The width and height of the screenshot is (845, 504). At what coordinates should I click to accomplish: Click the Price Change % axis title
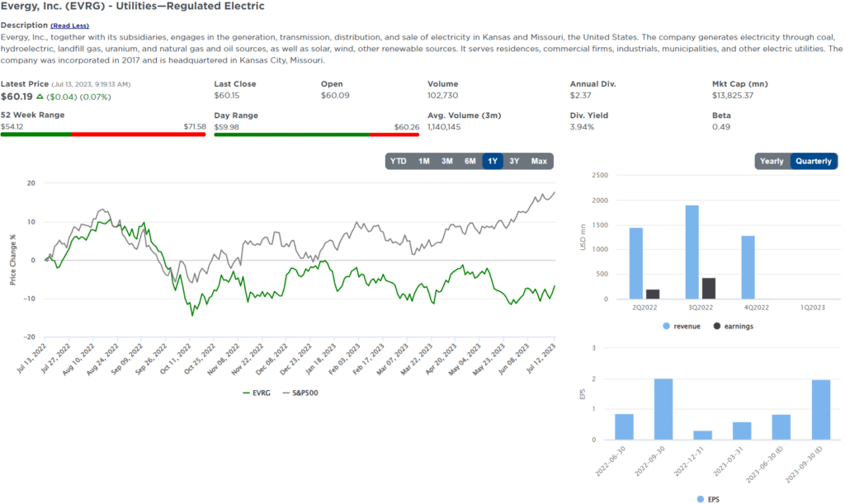click(13, 260)
